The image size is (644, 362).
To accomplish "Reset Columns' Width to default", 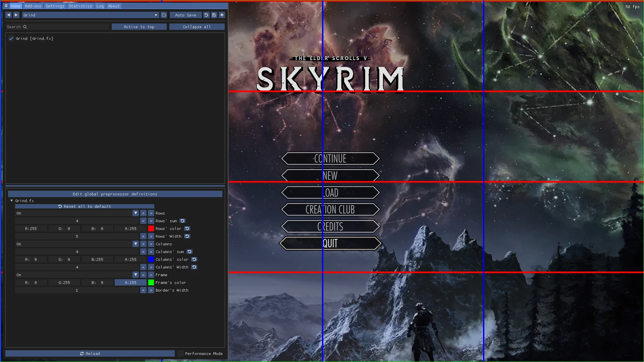I will (x=194, y=267).
